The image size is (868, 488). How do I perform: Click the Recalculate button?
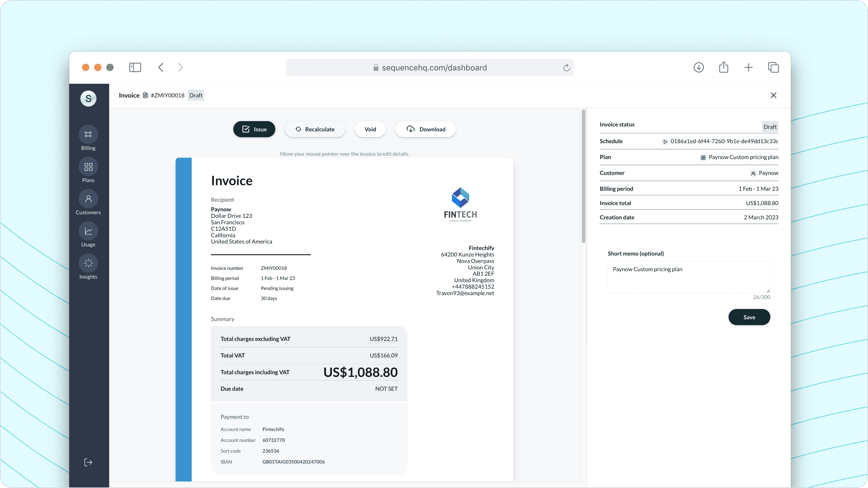pos(315,129)
